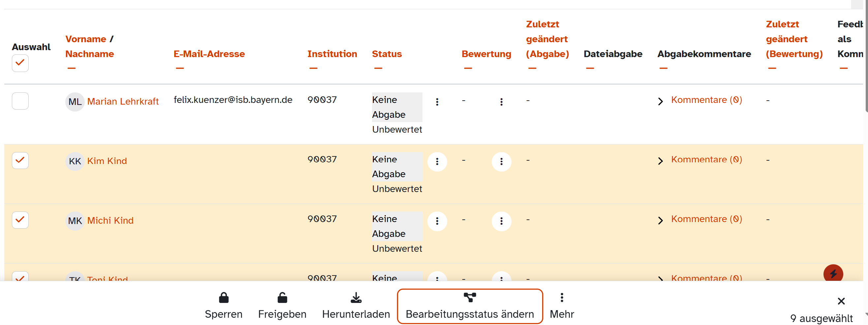This screenshot has width=868, height=325.
Task: Click Bearbeitungsstatus ändern workflow icon
Action: (x=470, y=297)
